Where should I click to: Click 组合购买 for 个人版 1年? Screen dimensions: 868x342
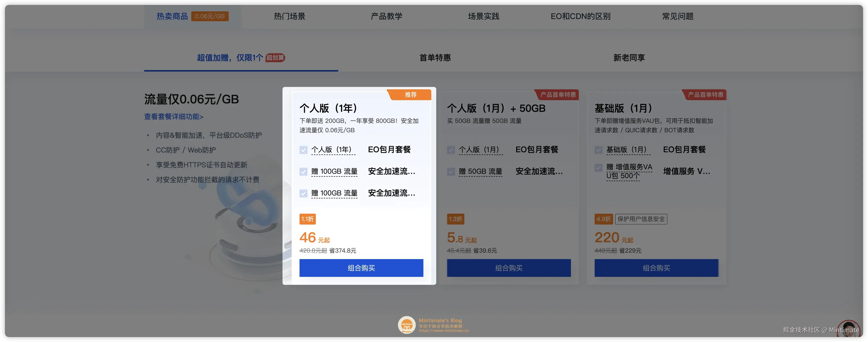pos(361,268)
